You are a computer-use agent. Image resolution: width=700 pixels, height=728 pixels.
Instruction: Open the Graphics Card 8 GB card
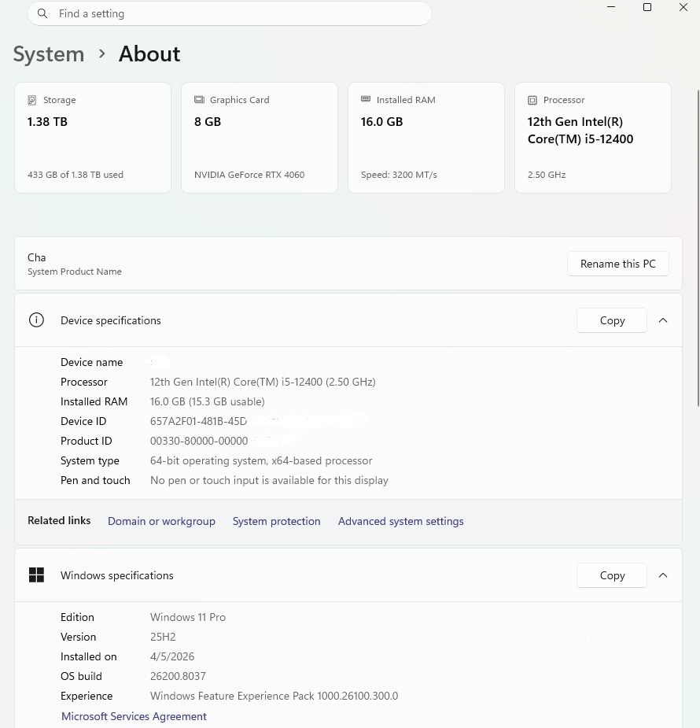260,138
